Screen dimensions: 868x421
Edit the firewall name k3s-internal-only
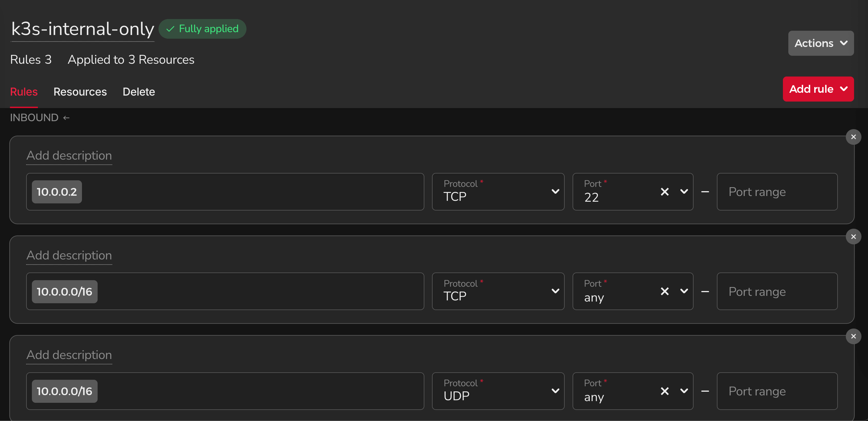[83, 29]
